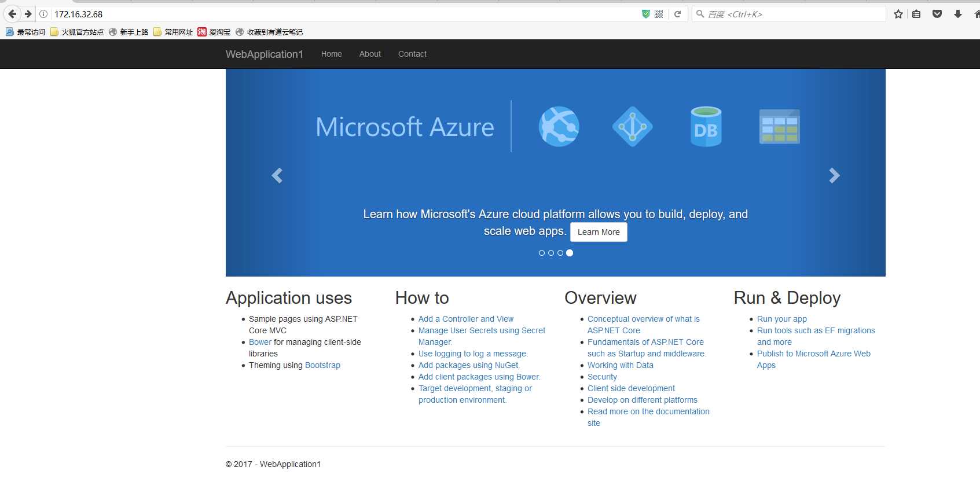
Task: Click 'Sample pages using ASP.NET Core MVC' text
Action: 303,325
